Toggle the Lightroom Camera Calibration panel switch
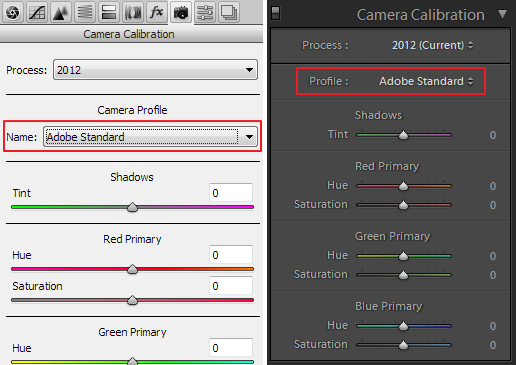The width and height of the screenshot is (516, 365). 275,14
